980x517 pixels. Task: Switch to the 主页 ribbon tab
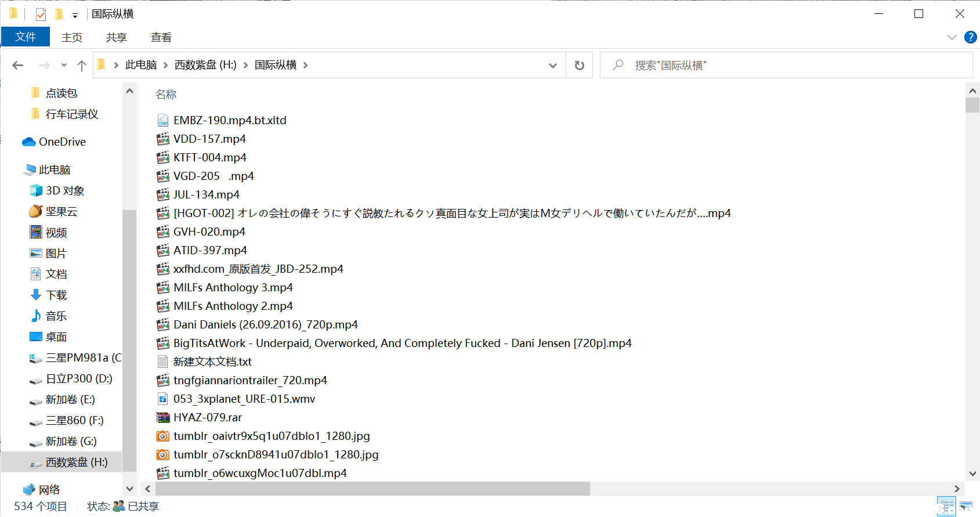[72, 37]
